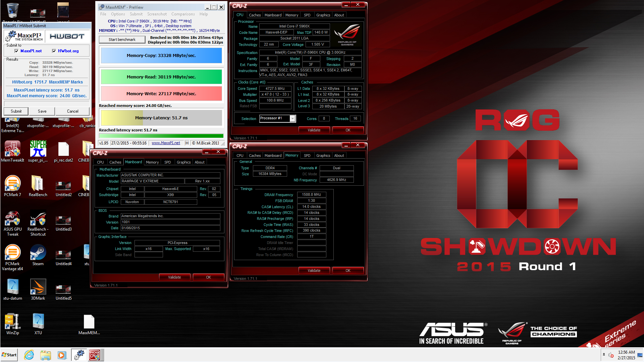This screenshot has height=362, width=644.
Task: Launch 3DMark desktop icon
Action: 38,290
